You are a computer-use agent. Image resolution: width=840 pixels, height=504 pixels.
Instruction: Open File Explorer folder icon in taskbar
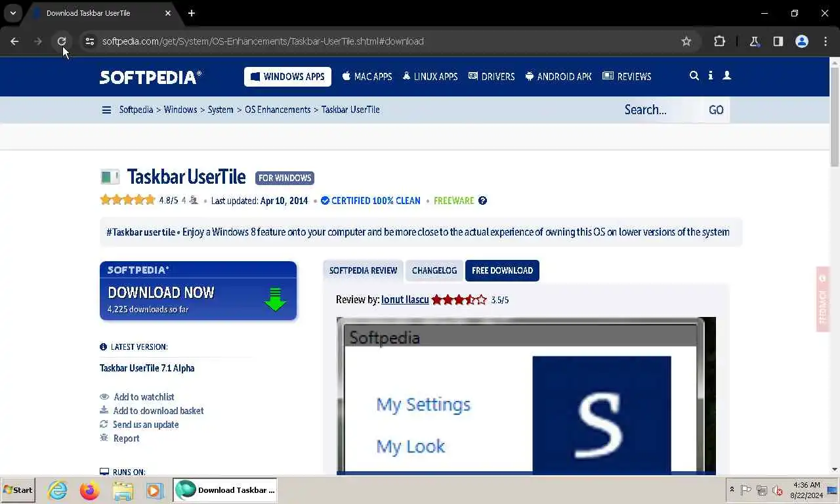[123, 490]
